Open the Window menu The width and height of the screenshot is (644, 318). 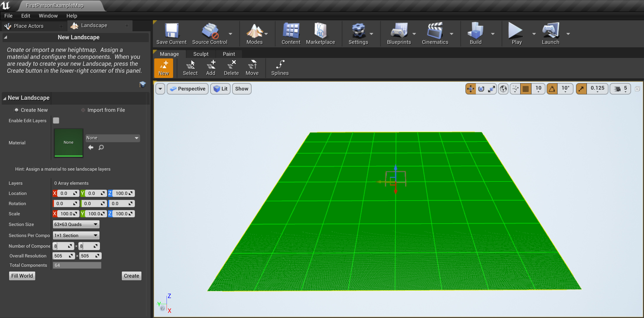click(48, 15)
